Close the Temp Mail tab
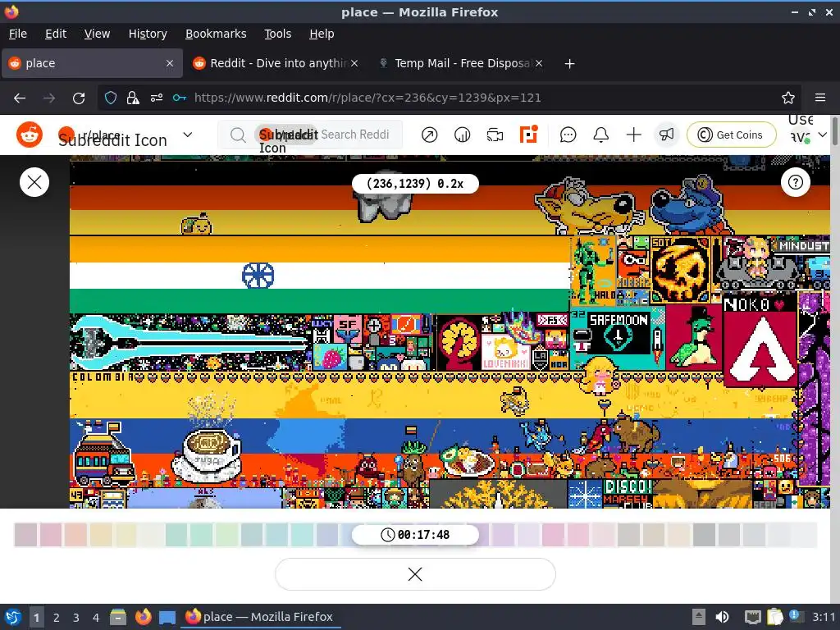Viewport: 840px width, 630px height. (539, 63)
